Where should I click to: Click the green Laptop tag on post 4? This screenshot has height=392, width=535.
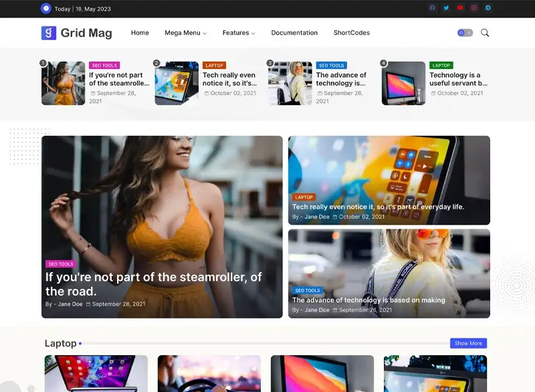click(x=441, y=66)
